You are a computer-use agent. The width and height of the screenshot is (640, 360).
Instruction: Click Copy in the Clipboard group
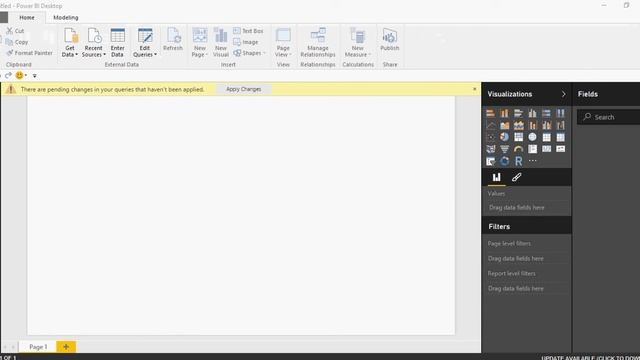17,42
